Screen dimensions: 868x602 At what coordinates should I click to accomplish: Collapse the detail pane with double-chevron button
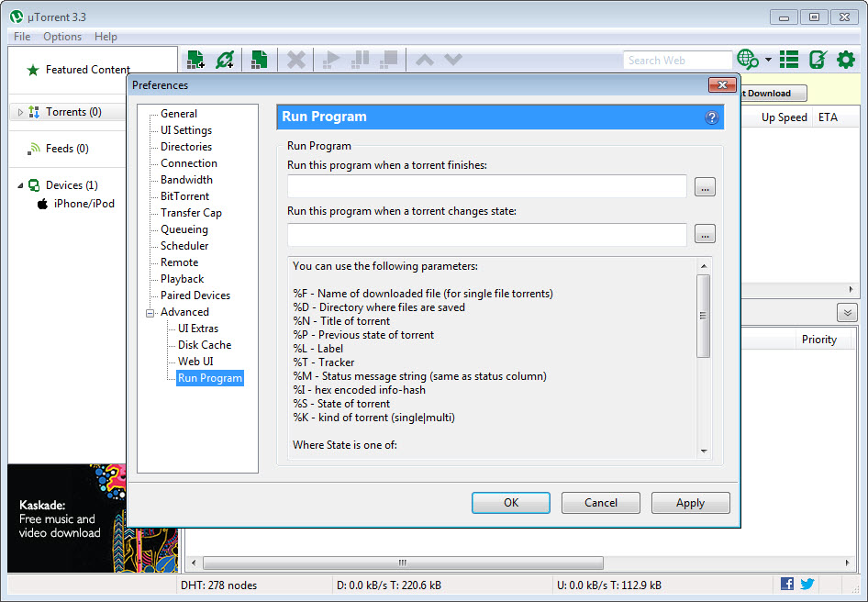(x=847, y=312)
